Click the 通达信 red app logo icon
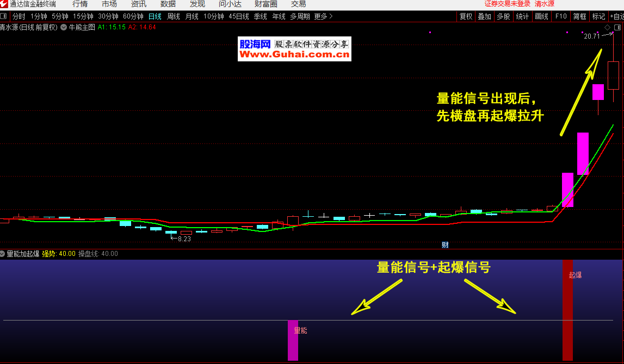The height and width of the screenshot is (364, 624). click(4, 4)
